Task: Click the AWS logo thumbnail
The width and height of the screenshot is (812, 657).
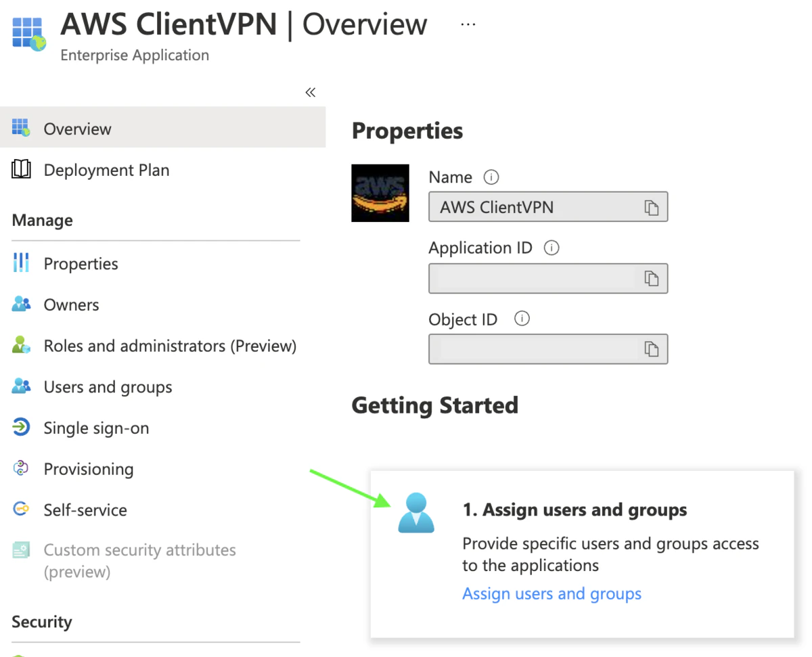Action: click(x=380, y=193)
